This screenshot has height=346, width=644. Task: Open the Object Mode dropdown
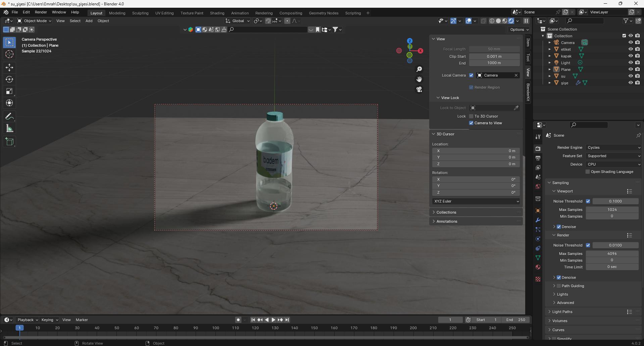pyautogui.click(x=34, y=21)
